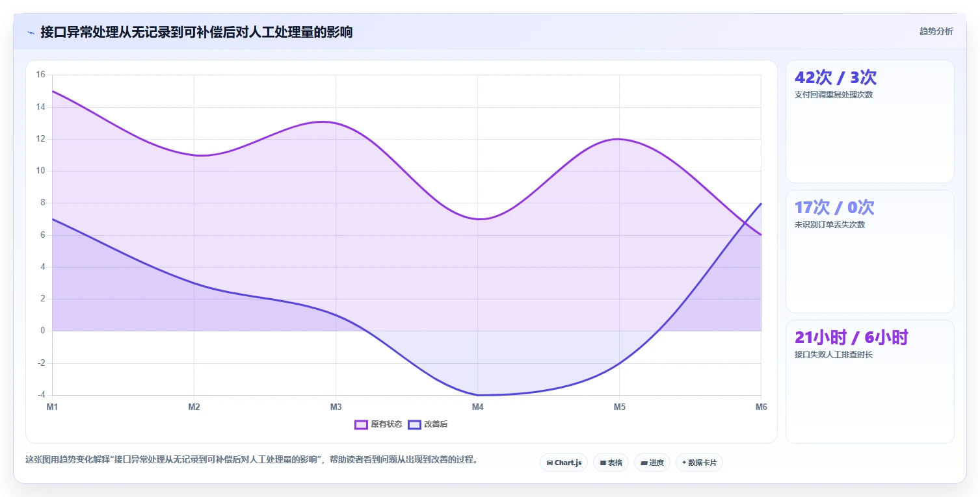Click the 表格 tag button

point(611,463)
